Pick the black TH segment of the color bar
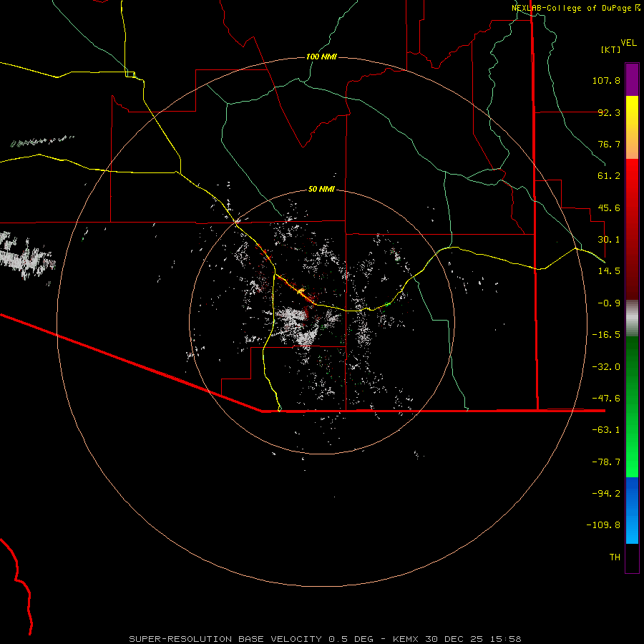The width and height of the screenshot is (644, 644). (632, 558)
